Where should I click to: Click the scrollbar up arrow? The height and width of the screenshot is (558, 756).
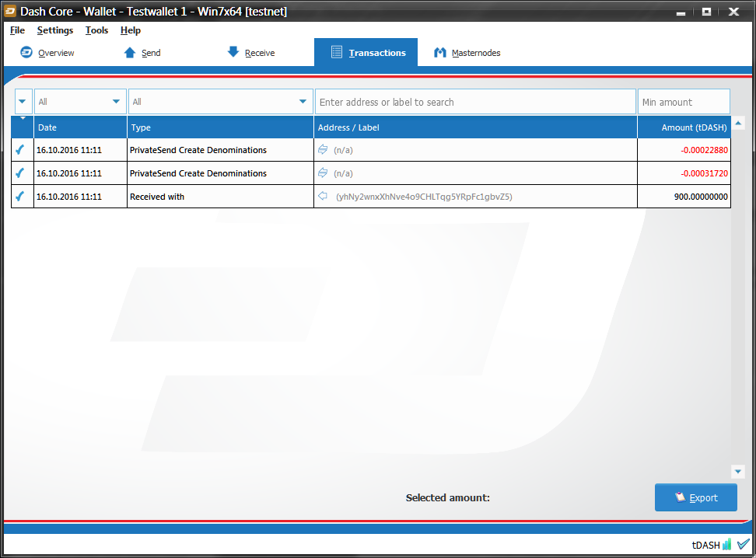pos(737,124)
